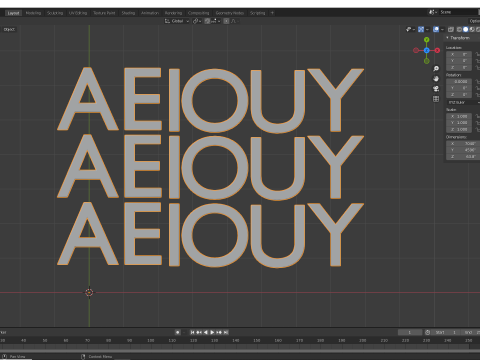
Task: Click the positive X axis gizmo handle
Action: 437,50
